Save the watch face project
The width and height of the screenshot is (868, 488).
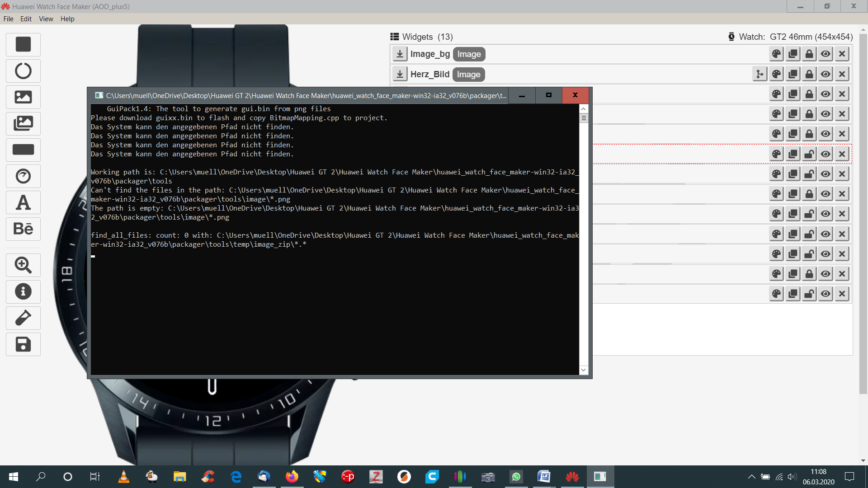[23, 344]
